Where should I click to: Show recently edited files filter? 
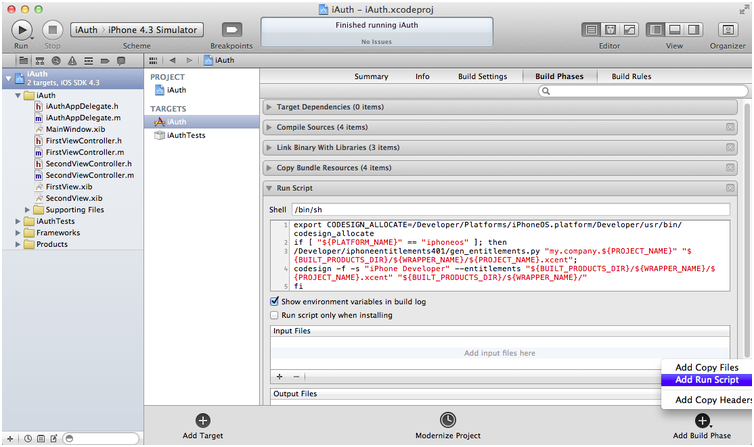[x=28, y=438]
